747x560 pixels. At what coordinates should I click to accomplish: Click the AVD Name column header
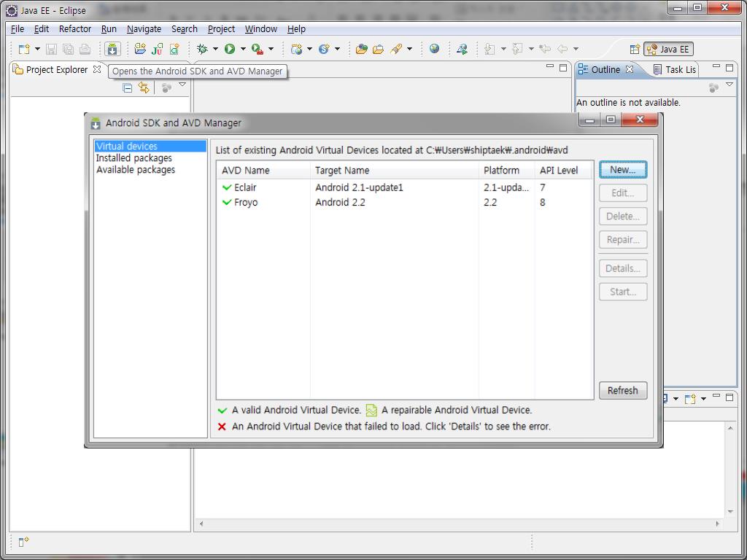(263, 171)
